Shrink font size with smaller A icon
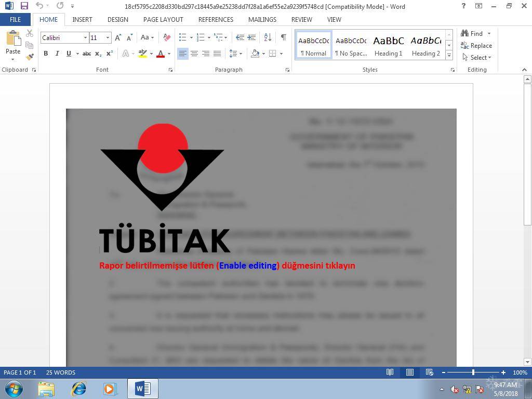 [129, 37]
